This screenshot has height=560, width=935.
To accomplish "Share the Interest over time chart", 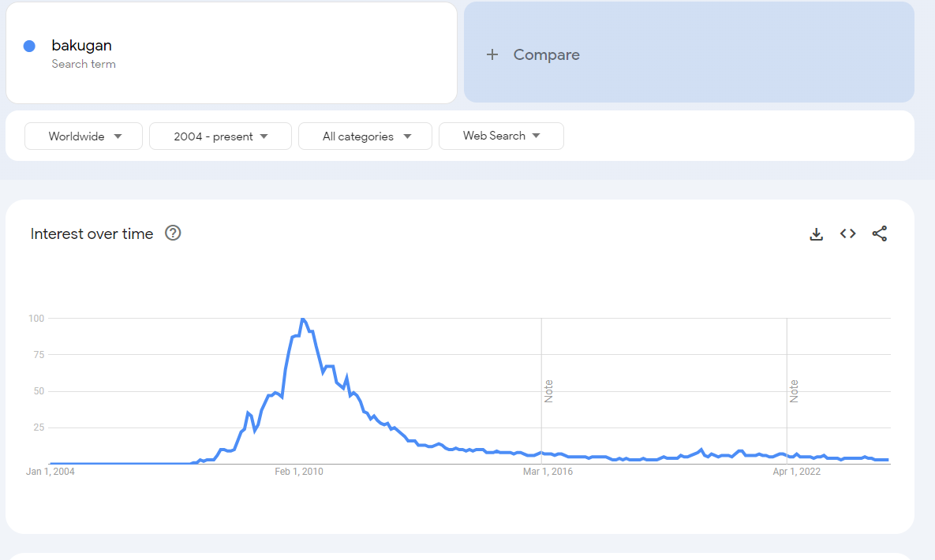I will pos(880,233).
